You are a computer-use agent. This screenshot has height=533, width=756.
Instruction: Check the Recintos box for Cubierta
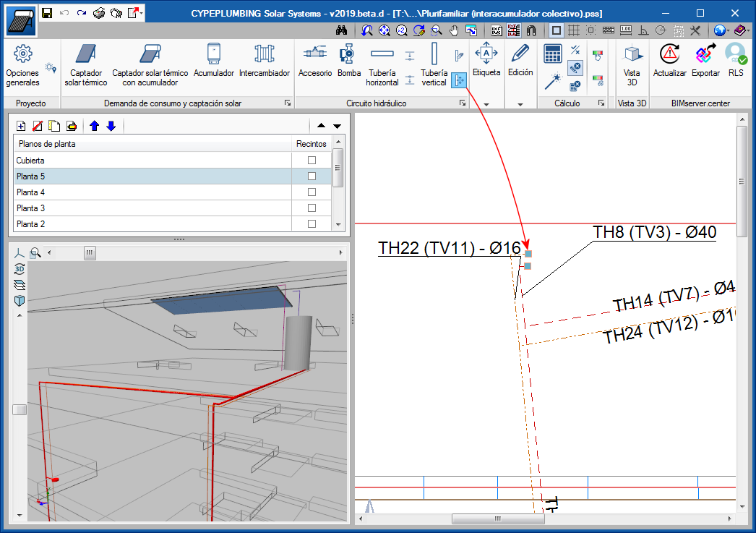click(x=312, y=160)
